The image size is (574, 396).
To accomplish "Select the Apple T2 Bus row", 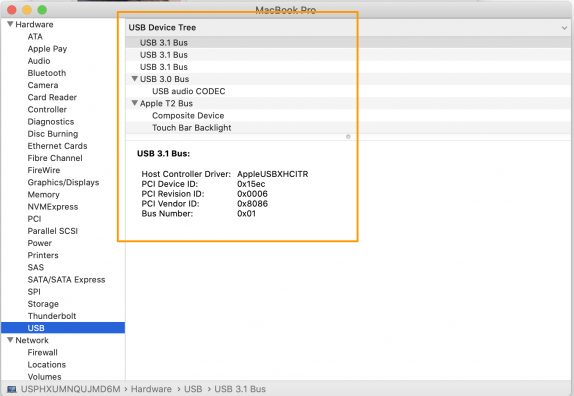I will click(349, 103).
